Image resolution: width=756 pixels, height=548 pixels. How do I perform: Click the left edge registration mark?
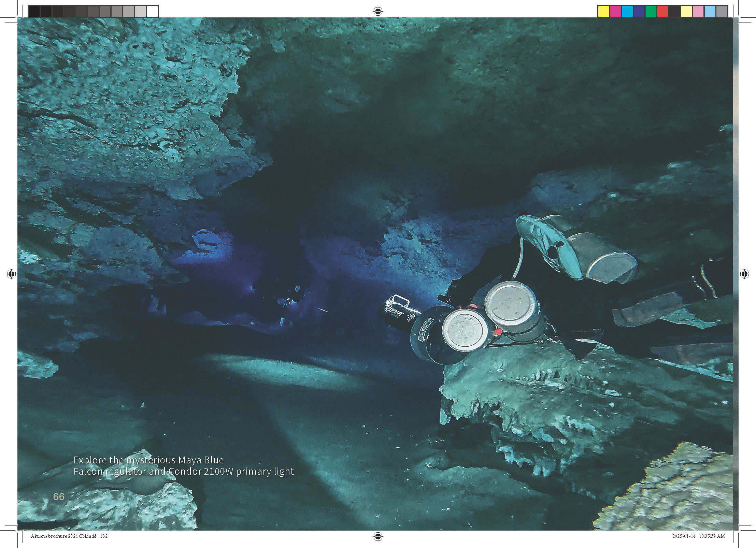pyautogui.click(x=11, y=274)
